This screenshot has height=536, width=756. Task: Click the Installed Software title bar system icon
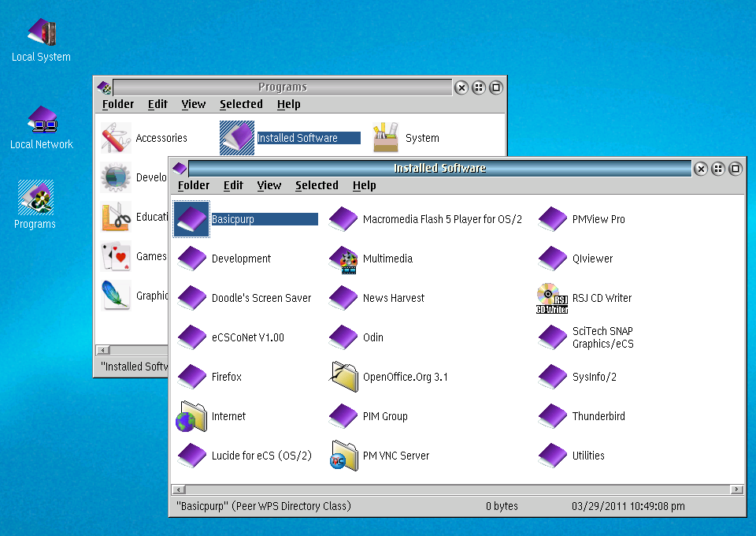pyautogui.click(x=180, y=168)
